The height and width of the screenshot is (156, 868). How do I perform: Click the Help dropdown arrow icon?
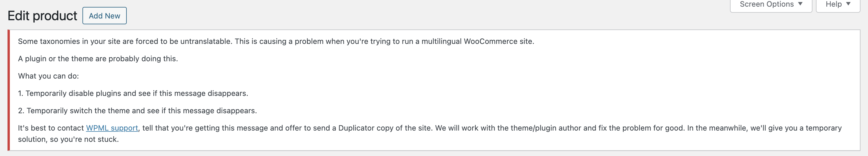point(848,4)
